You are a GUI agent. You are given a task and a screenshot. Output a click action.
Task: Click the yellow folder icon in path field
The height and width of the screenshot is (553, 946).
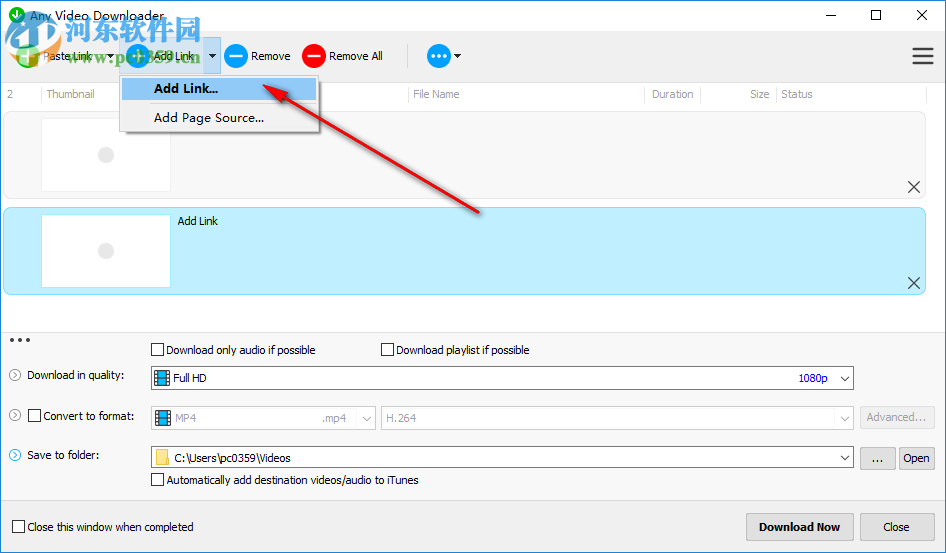(x=162, y=458)
